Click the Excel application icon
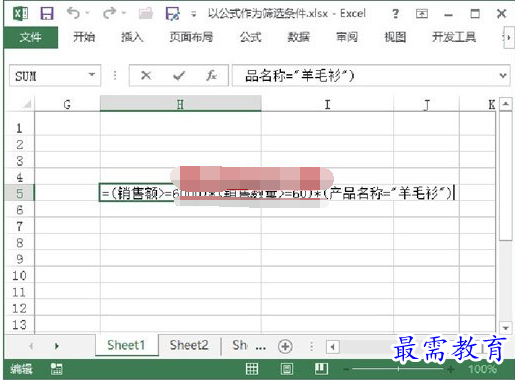Viewport: 515px width, 380px height. (20, 14)
